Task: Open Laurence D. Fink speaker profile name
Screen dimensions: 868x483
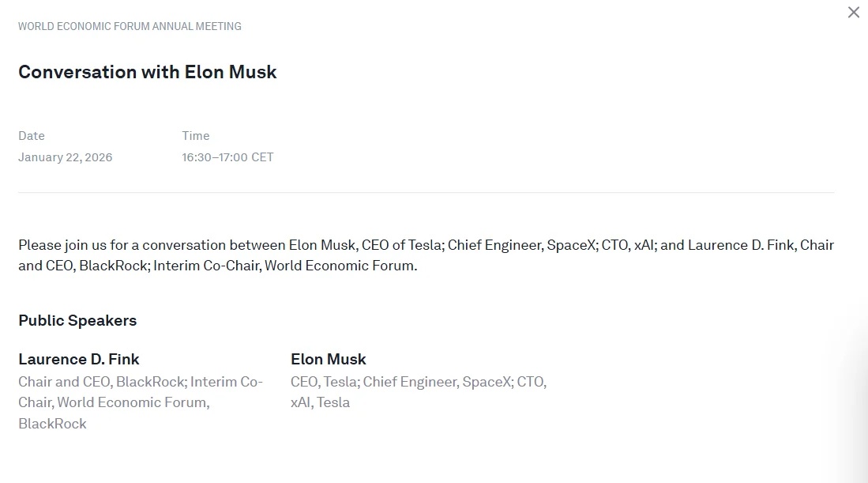Action: (79, 359)
